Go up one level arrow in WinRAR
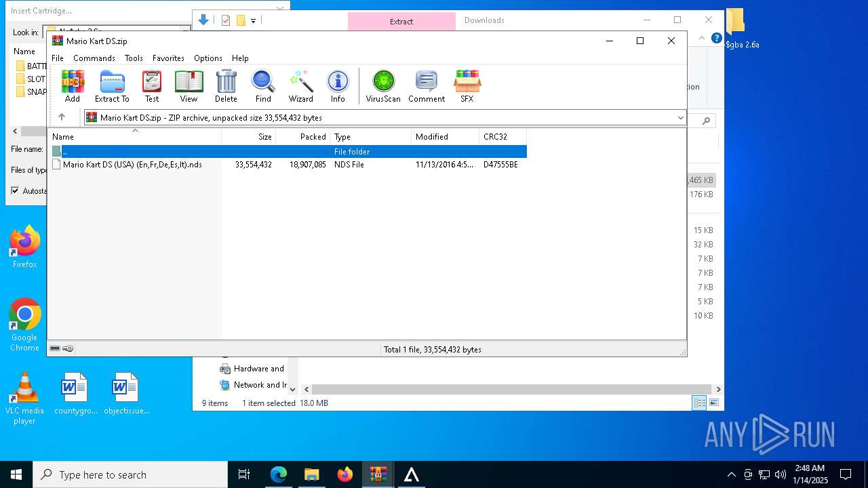The width and height of the screenshot is (868, 488). pos(62,117)
